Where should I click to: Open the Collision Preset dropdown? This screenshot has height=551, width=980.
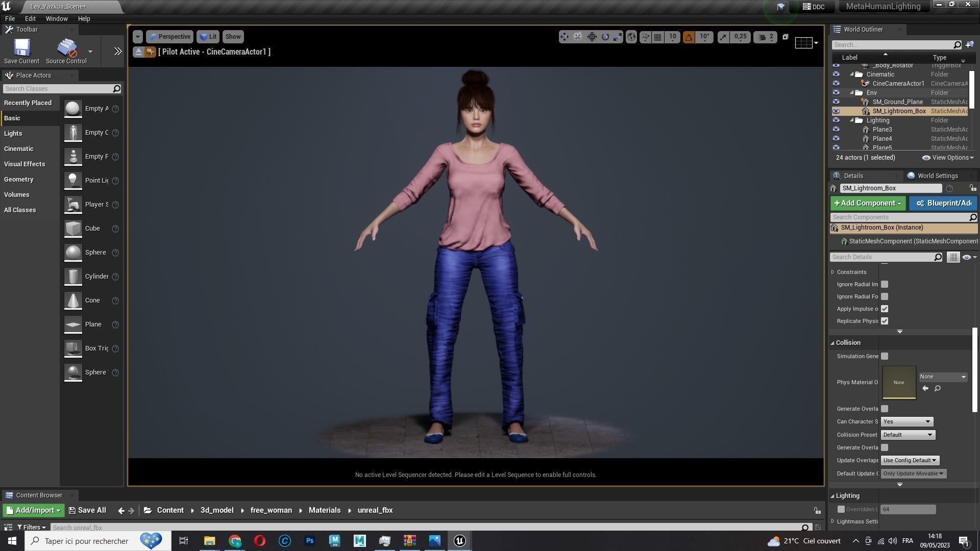pos(908,435)
